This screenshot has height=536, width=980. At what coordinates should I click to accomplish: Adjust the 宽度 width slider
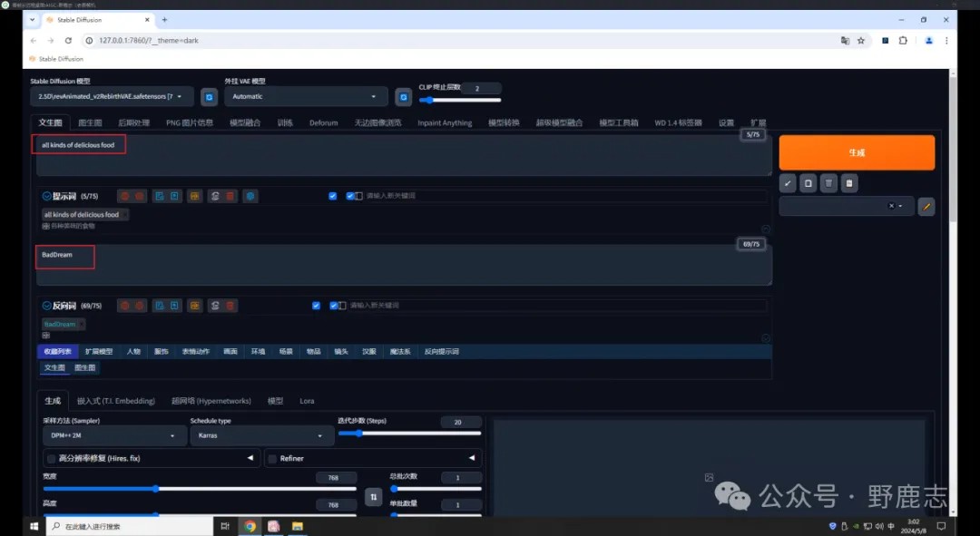tap(200, 489)
